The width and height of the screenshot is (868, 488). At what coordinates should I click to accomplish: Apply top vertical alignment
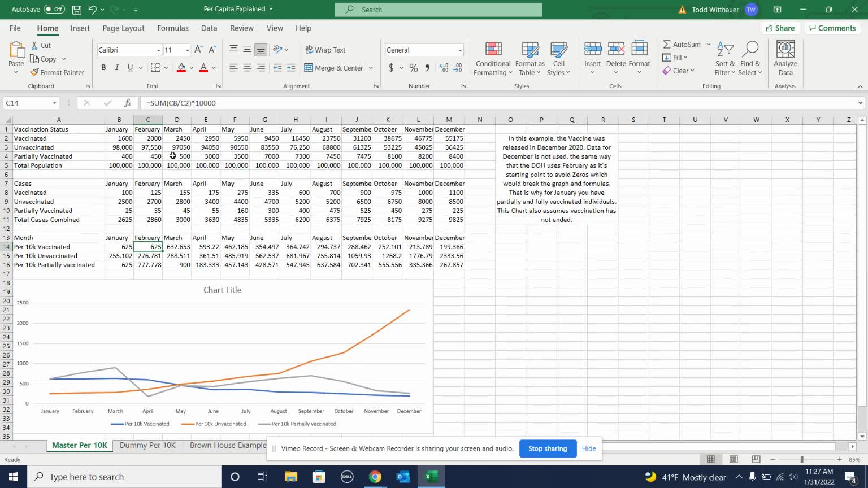[233, 50]
